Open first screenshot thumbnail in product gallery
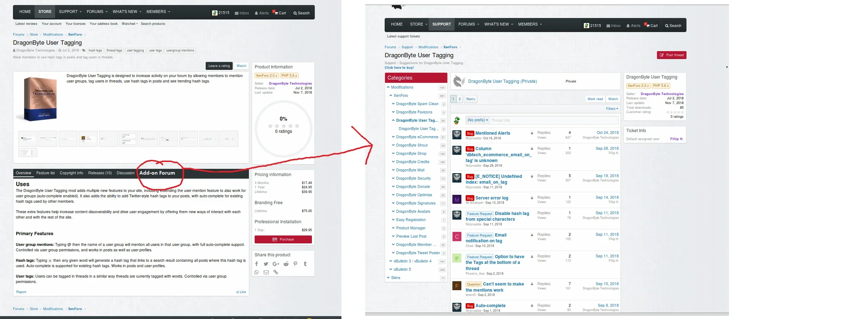The width and height of the screenshot is (868, 319). coord(28,139)
